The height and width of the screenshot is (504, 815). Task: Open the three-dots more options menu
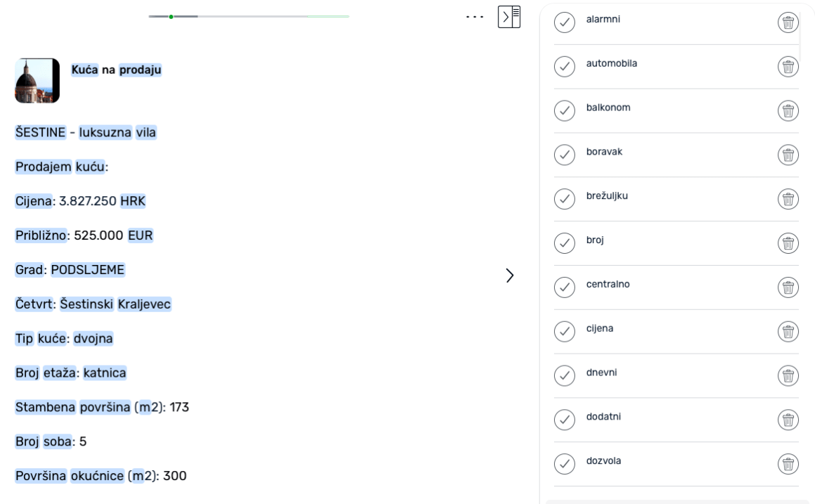475,17
